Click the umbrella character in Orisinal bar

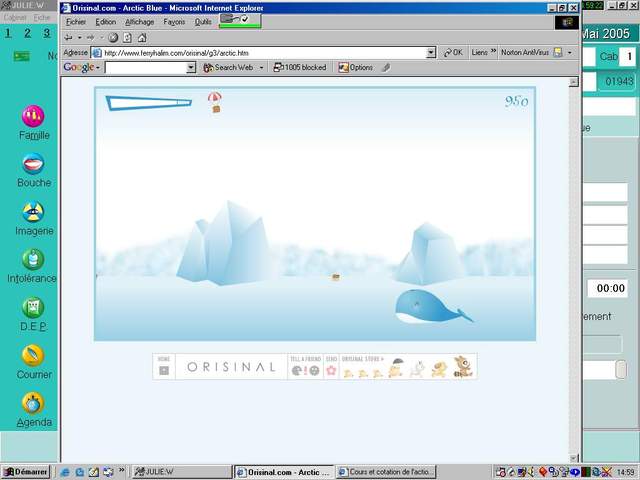click(396, 367)
